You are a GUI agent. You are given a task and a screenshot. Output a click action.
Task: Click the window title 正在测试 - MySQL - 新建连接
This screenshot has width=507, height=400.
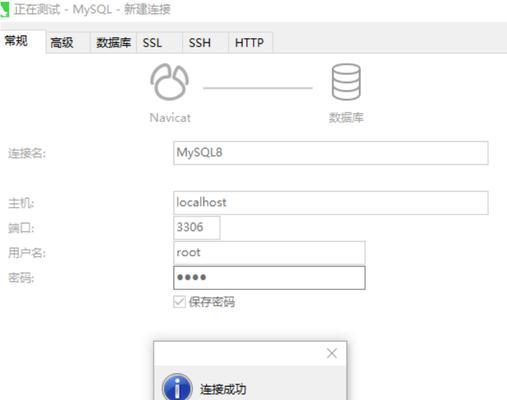pos(92,9)
